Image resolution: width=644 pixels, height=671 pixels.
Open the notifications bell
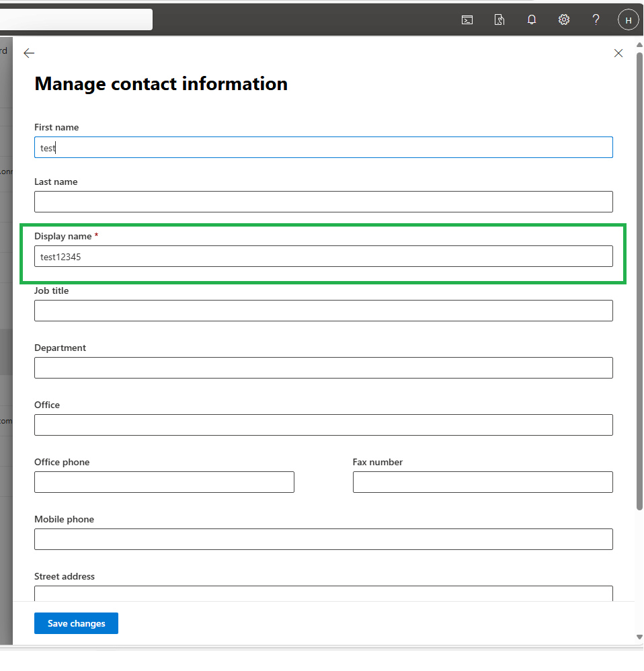coord(532,19)
